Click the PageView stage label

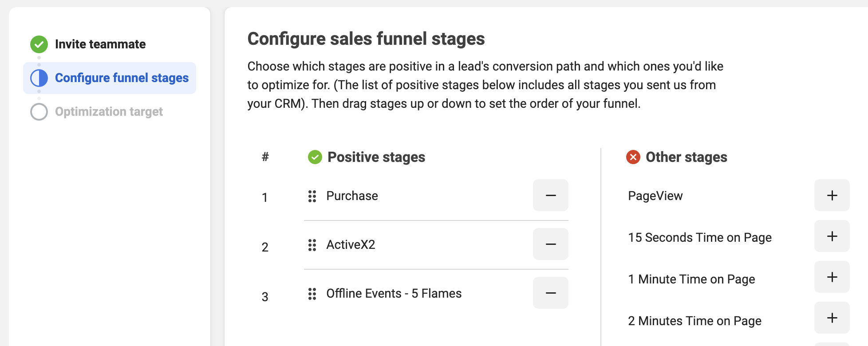pyautogui.click(x=655, y=196)
